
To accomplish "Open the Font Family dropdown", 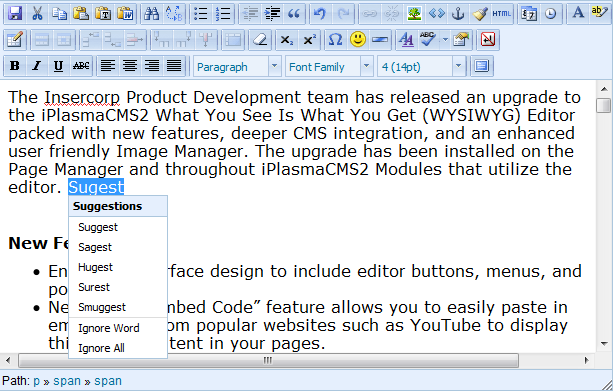I will tap(329, 67).
